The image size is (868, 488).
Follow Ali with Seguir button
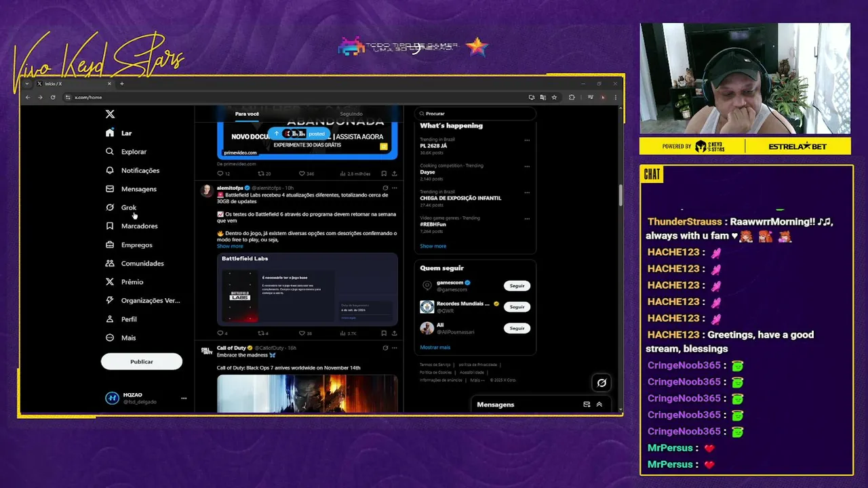517,328
